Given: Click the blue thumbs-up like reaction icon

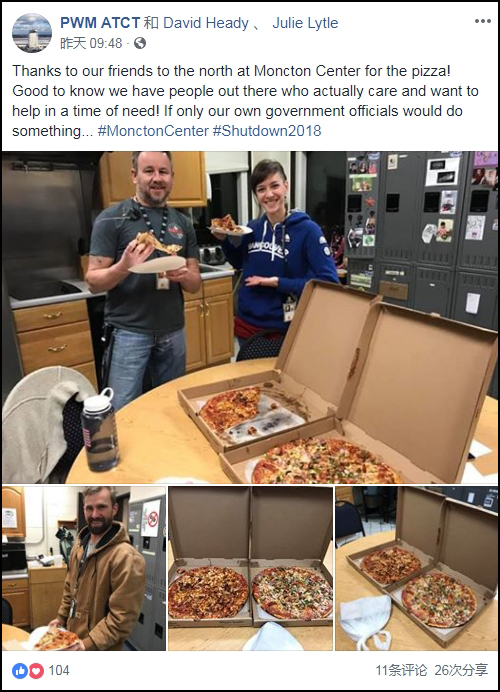Looking at the screenshot, I should point(20,671).
